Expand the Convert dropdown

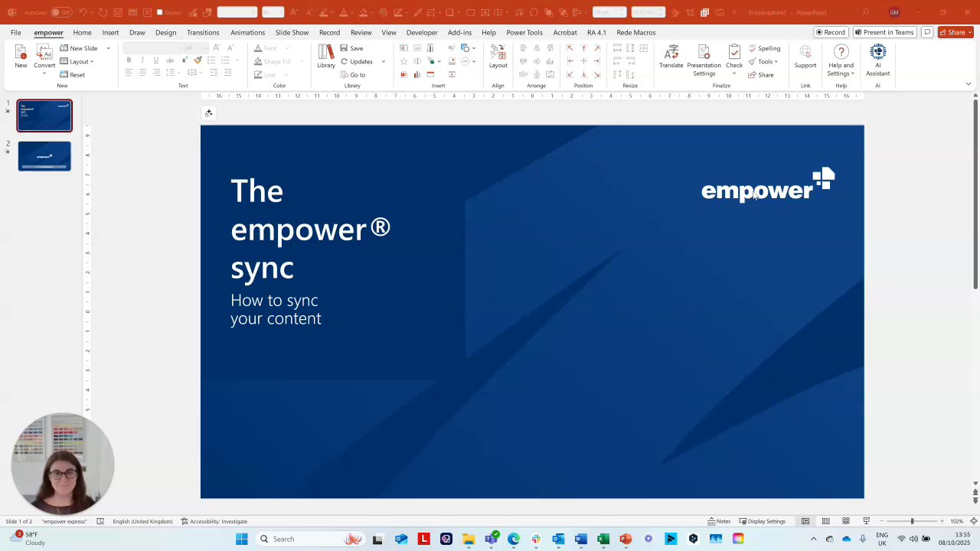click(x=44, y=73)
